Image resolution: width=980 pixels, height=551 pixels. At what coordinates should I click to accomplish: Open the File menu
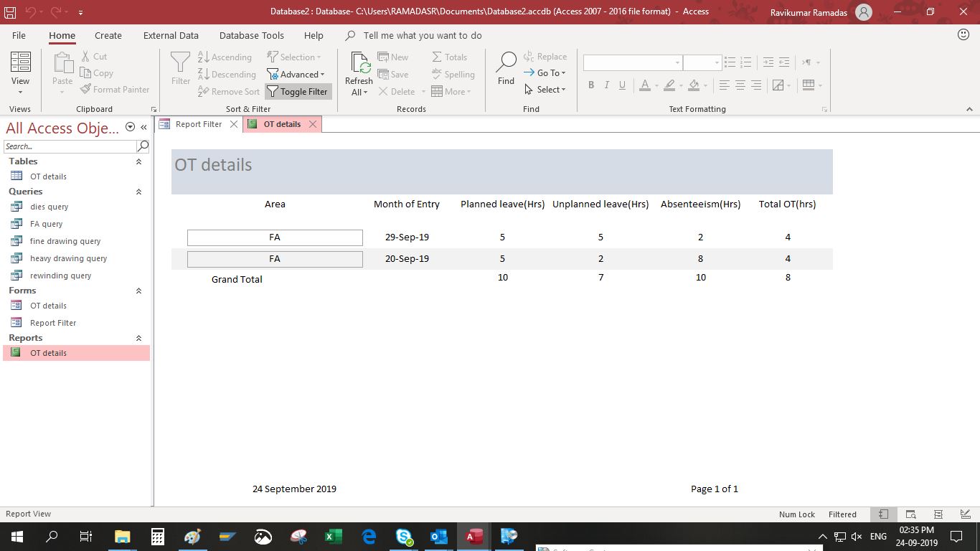coord(19,35)
